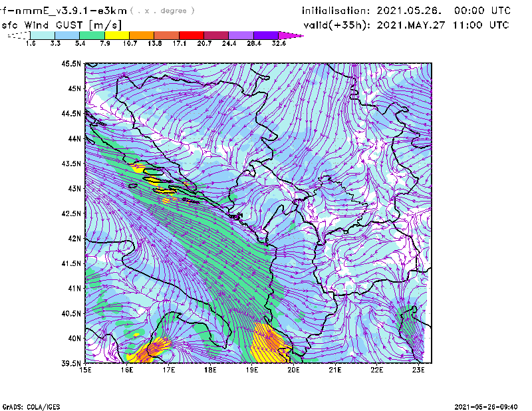Click the legend value 20.7

(x=204, y=43)
